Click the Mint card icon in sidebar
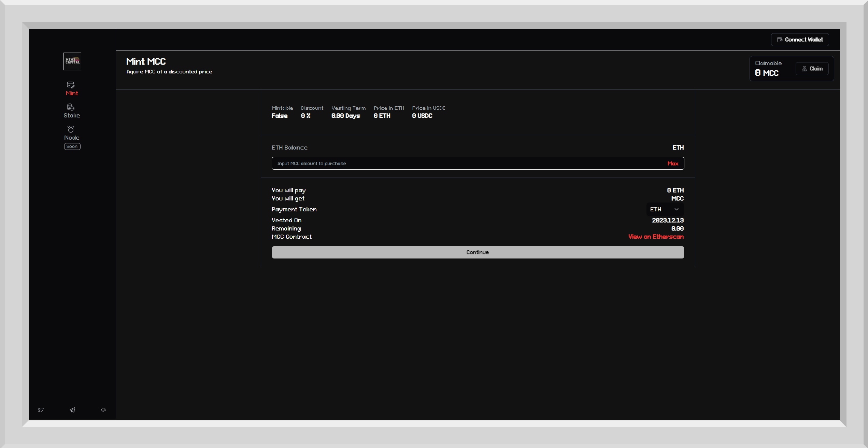Image resolution: width=868 pixels, height=448 pixels. [71, 85]
